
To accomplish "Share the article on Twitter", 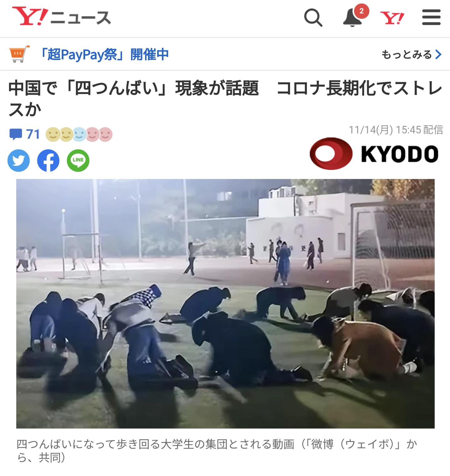I will (18, 161).
